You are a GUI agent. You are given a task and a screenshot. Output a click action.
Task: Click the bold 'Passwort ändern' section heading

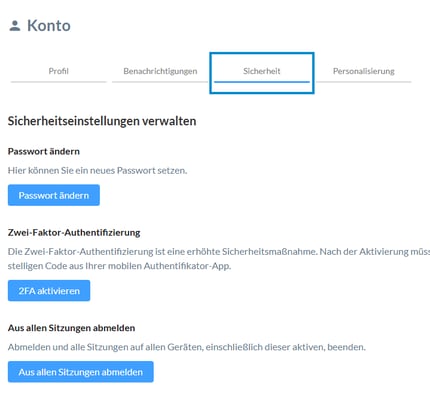pyautogui.click(x=44, y=151)
